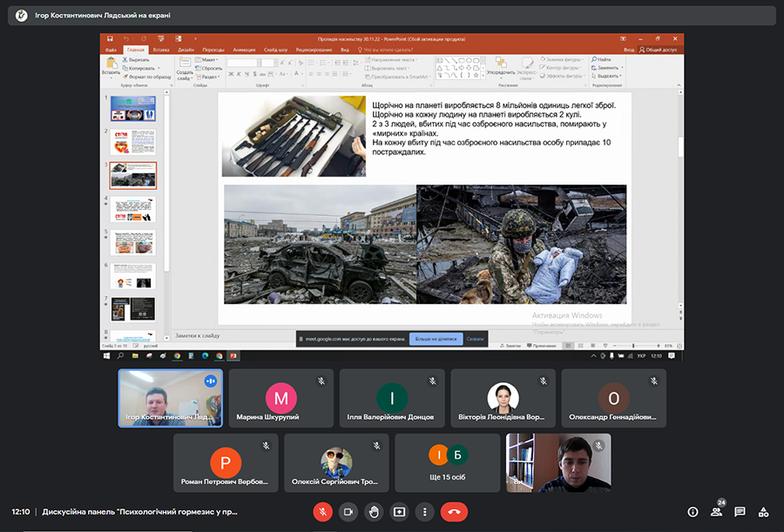Switch to the Слайд-шоу ribbon tab
784x532 pixels.
pyautogui.click(x=275, y=50)
